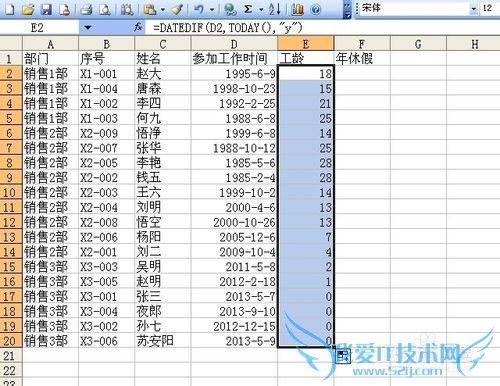Screen dimensions: 500x386
Task: Open Print Preview
Action: [105, 9]
